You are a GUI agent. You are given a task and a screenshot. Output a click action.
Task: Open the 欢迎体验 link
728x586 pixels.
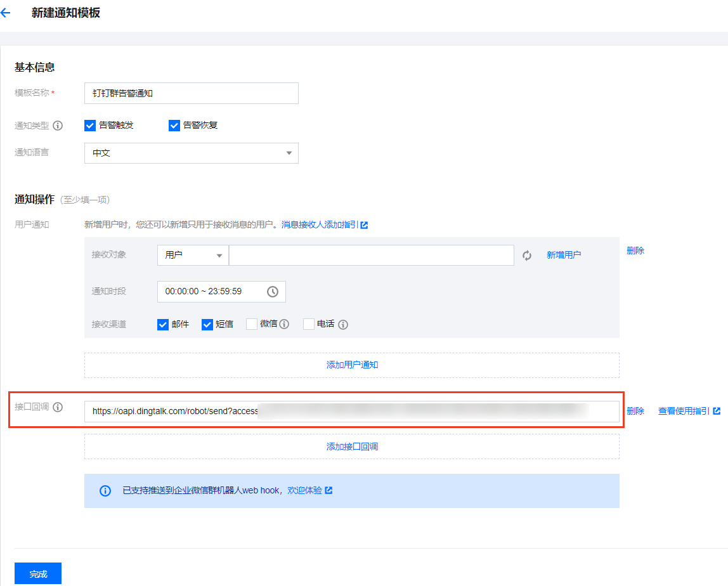point(304,490)
